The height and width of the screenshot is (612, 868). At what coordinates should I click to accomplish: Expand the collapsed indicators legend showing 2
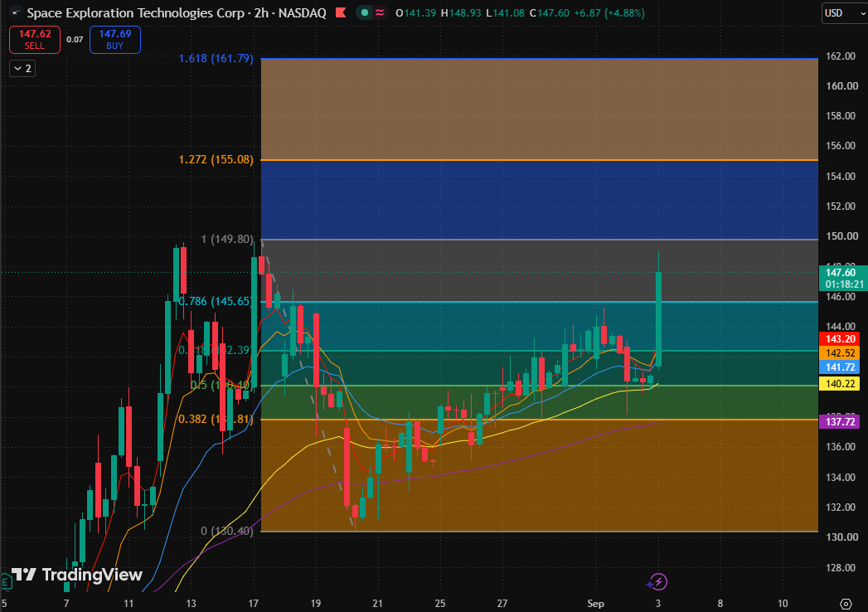pos(22,68)
